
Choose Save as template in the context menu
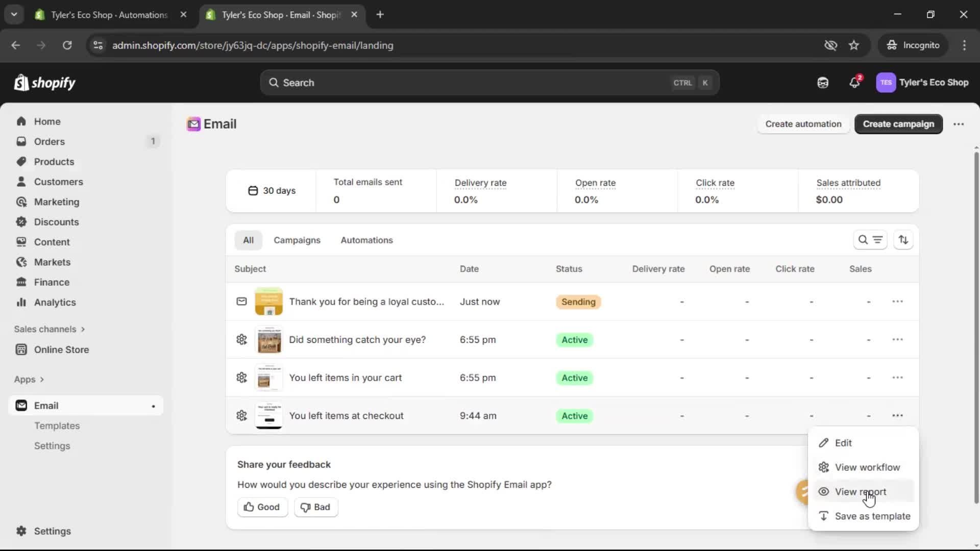[864, 516]
